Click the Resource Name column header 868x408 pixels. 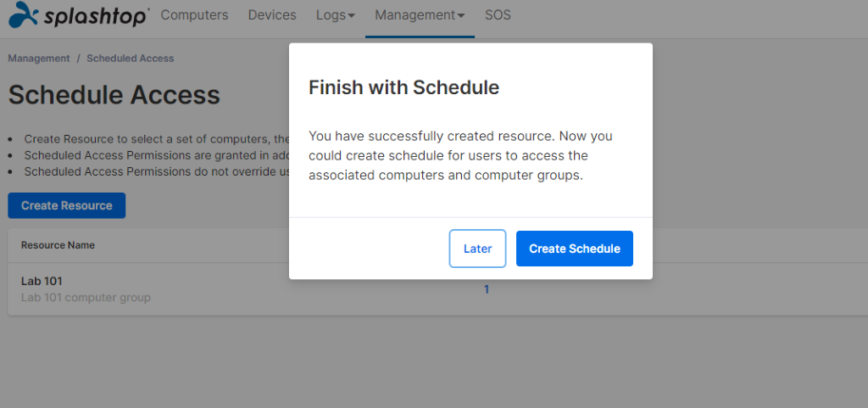pyautogui.click(x=58, y=244)
